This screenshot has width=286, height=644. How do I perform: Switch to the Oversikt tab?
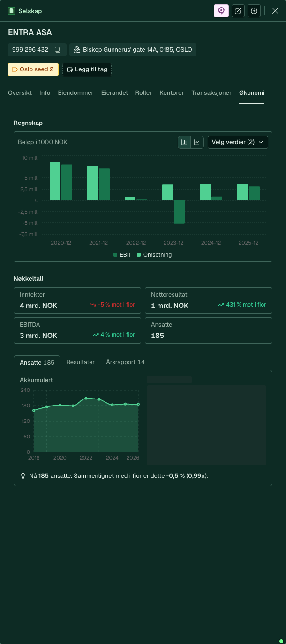(x=20, y=93)
